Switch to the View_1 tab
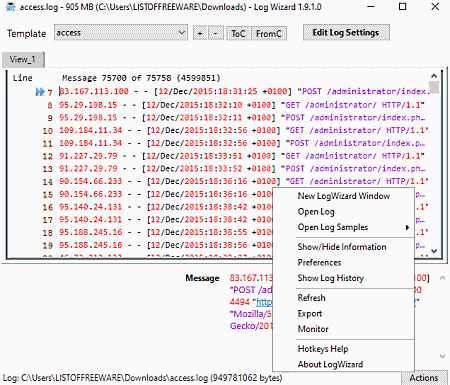 pos(23,60)
